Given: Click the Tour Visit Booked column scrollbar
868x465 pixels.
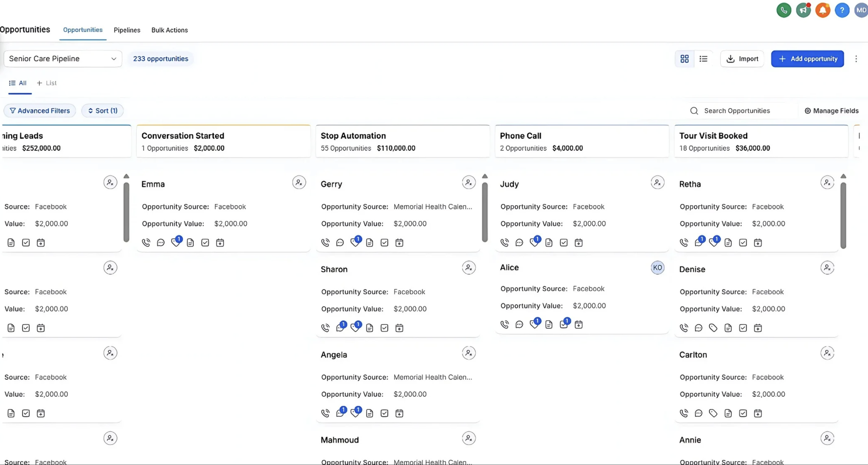Looking at the screenshot, I should tap(843, 215).
